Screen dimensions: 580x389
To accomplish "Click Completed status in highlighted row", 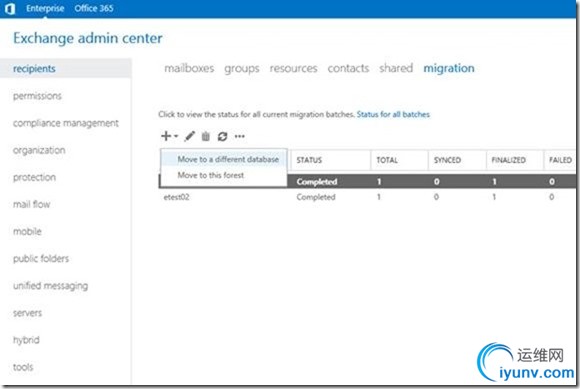I will pyautogui.click(x=317, y=182).
